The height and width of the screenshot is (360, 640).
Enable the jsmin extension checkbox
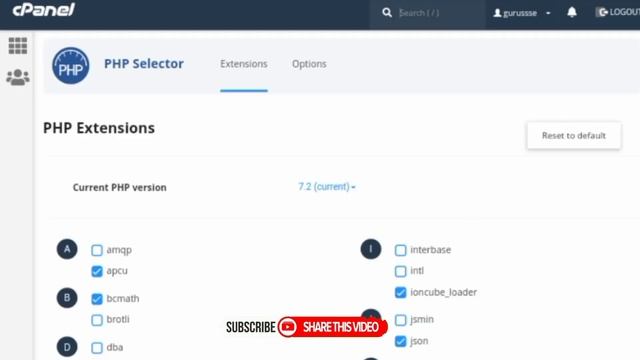400,320
